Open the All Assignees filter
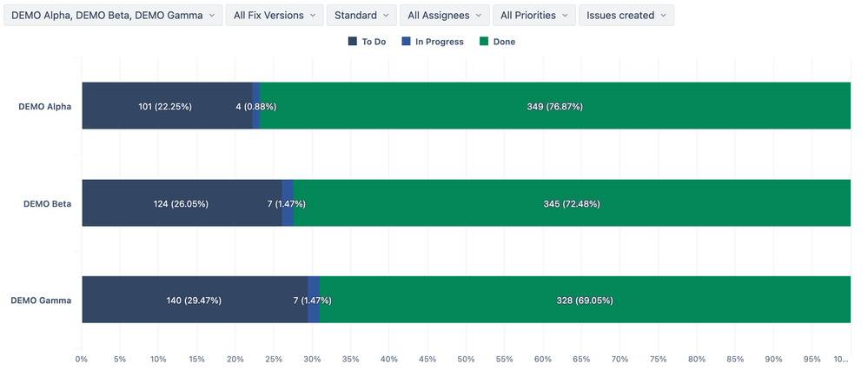Viewport: 868px width, 377px height. point(445,16)
